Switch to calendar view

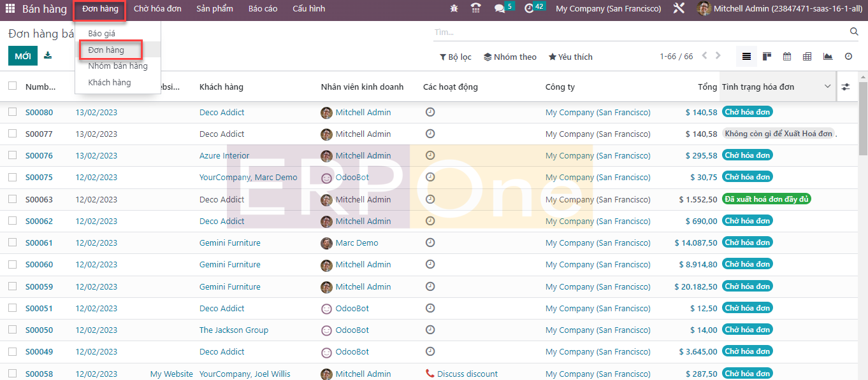click(x=787, y=57)
